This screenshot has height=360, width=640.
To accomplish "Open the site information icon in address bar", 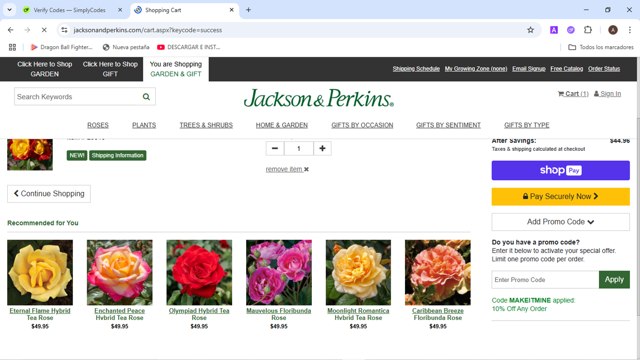I will 64,30.
